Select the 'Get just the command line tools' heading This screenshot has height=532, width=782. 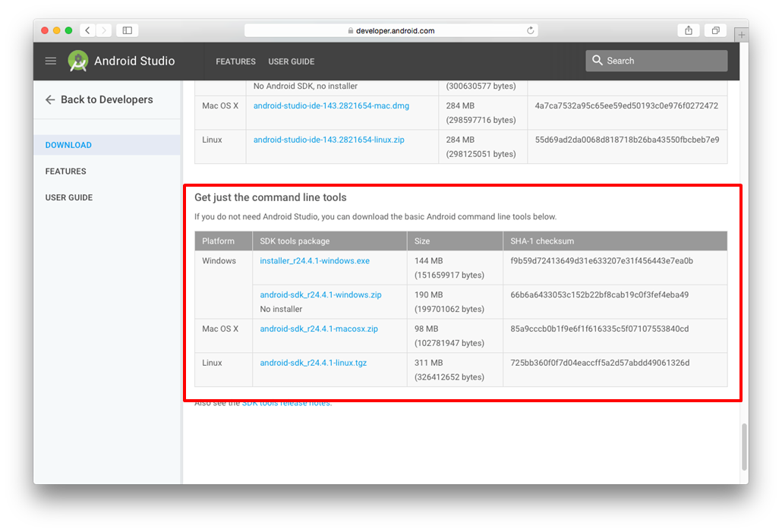270,197
